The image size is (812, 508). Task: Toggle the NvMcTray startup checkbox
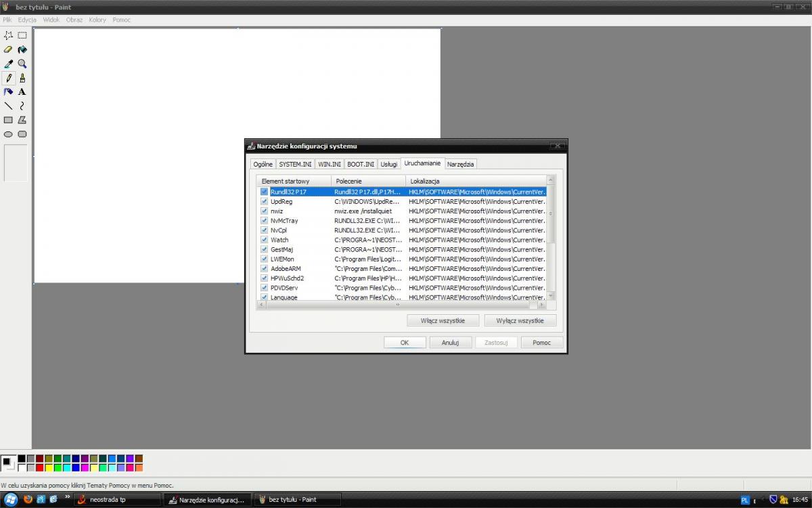(x=264, y=220)
